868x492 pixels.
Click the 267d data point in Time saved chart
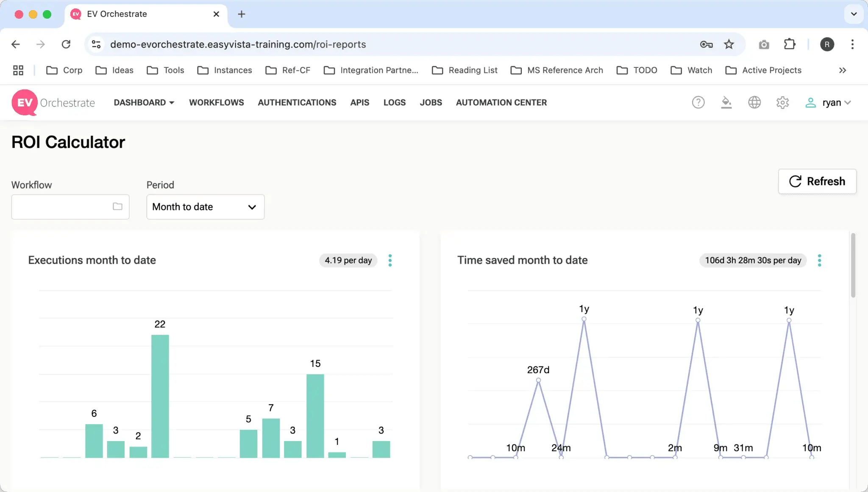(538, 380)
